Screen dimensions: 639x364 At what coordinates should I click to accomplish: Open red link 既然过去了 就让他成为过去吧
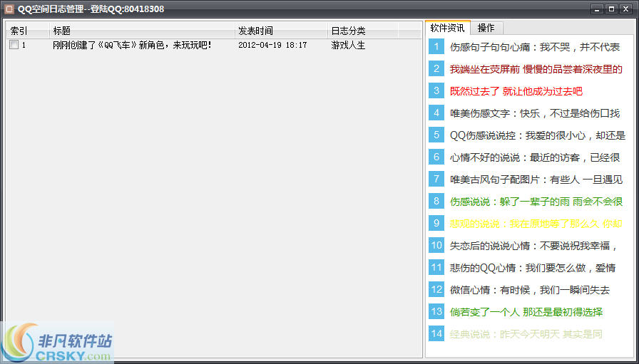[516, 91]
